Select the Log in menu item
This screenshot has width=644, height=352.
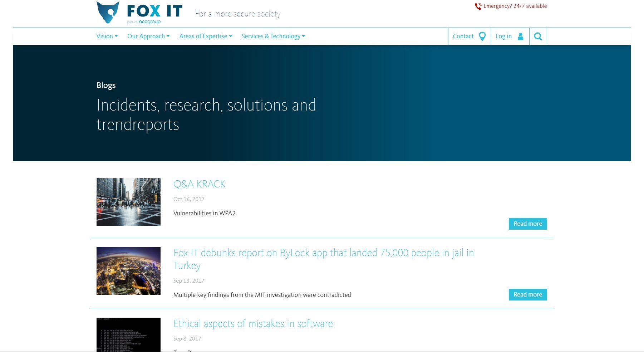[x=503, y=36]
